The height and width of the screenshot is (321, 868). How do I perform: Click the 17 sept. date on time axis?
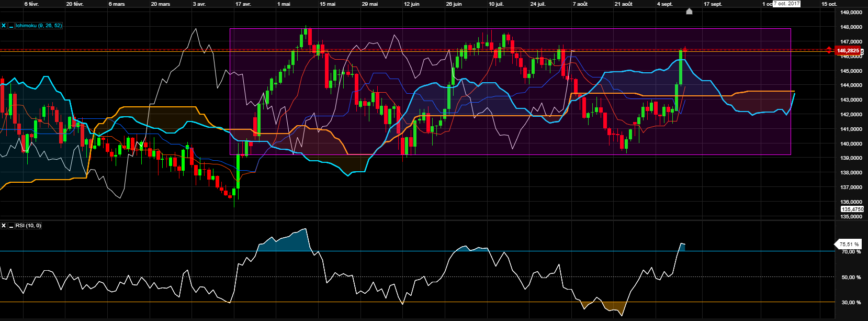tap(713, 4)
